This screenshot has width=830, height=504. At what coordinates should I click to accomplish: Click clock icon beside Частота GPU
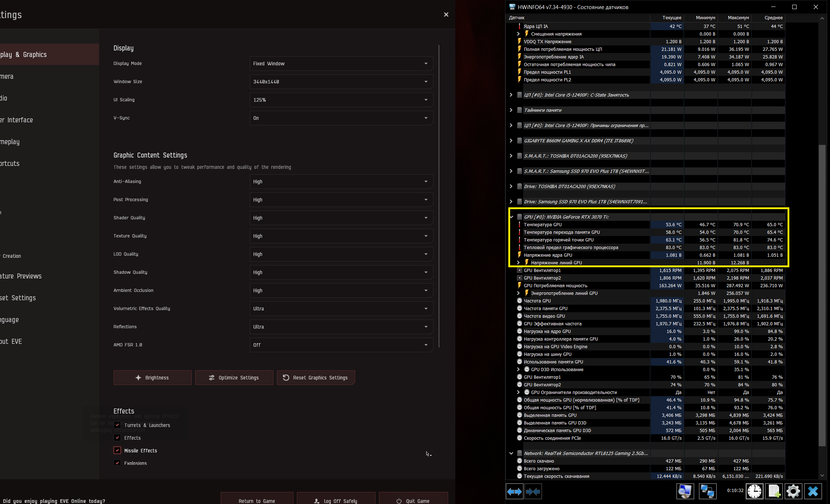tap(520, 301)
